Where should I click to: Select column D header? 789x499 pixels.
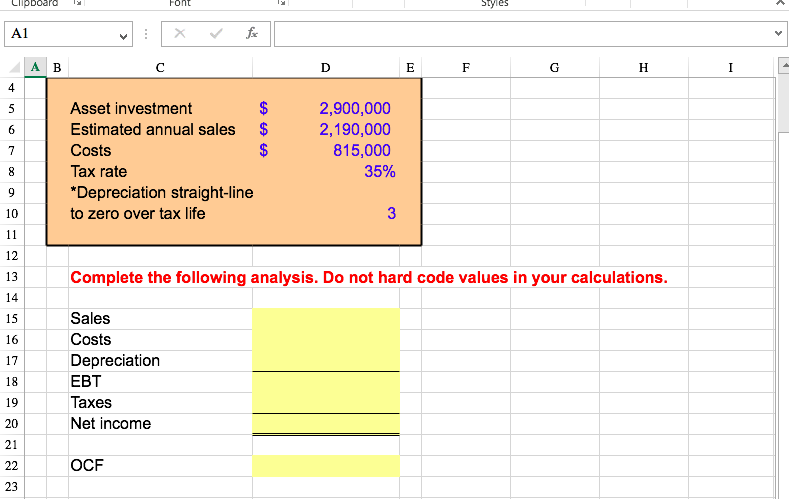326,67
